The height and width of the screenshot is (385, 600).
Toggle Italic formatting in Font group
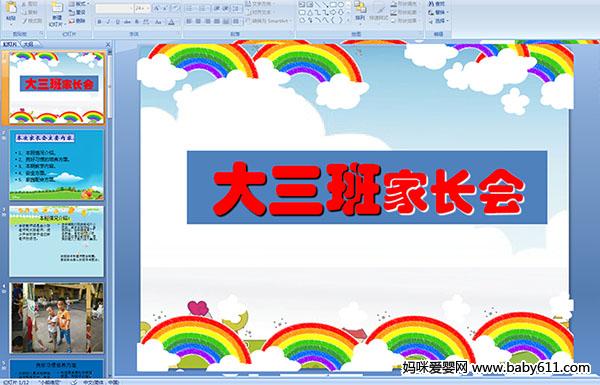coord(108,22)
